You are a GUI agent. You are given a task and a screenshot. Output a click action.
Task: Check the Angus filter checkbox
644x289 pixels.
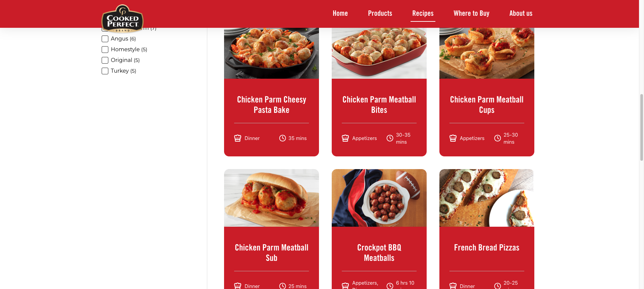(105, 39)
